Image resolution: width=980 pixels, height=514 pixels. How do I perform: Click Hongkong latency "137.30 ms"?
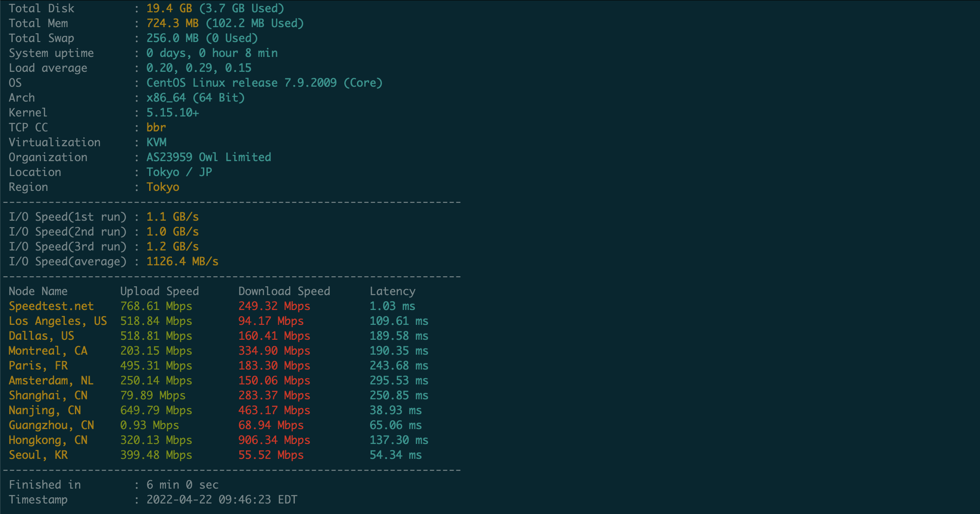399,440
